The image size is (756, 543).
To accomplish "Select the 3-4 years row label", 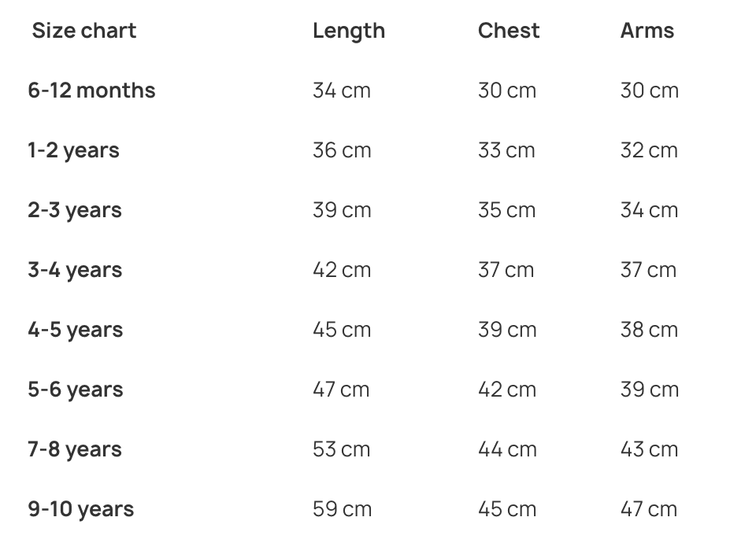I will [x=75, y=270].
